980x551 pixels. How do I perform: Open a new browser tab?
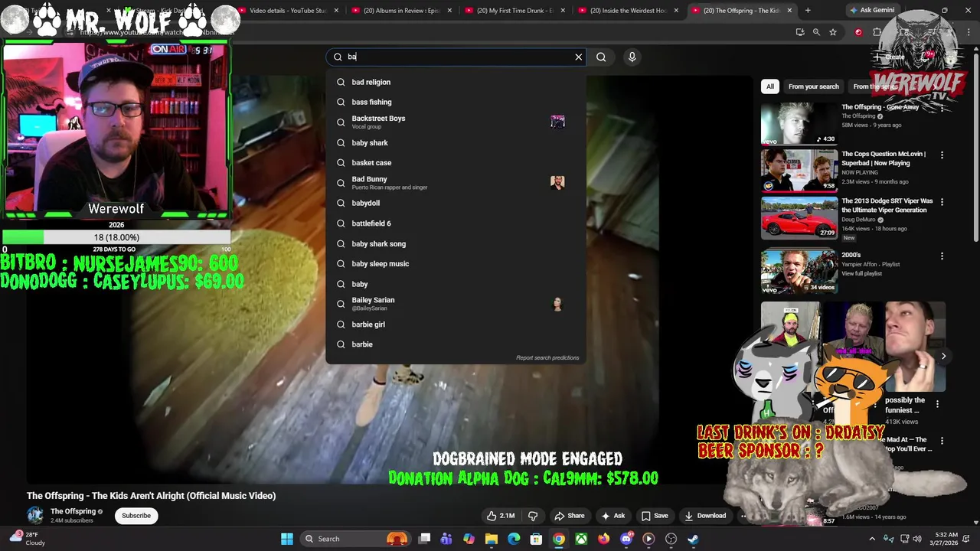click(x=808, y=11)
